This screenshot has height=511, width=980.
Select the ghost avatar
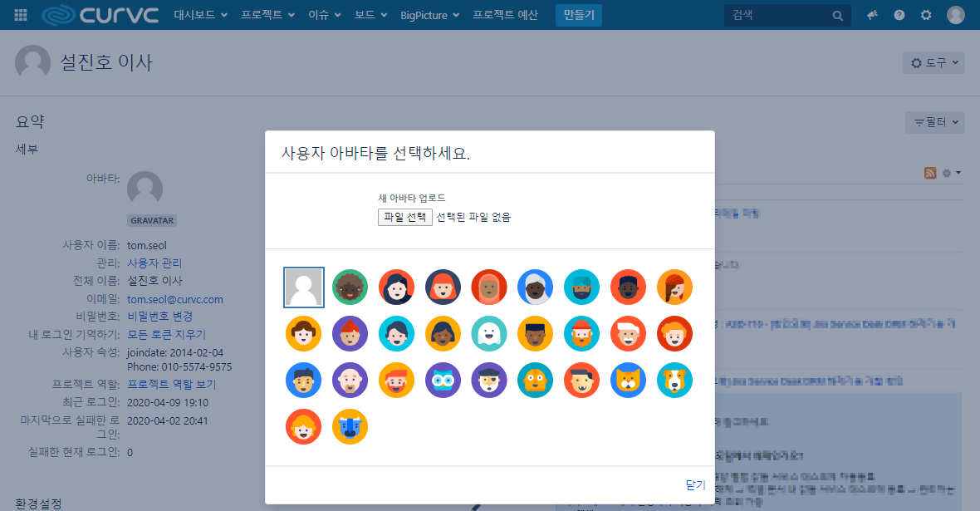point(489,333)
